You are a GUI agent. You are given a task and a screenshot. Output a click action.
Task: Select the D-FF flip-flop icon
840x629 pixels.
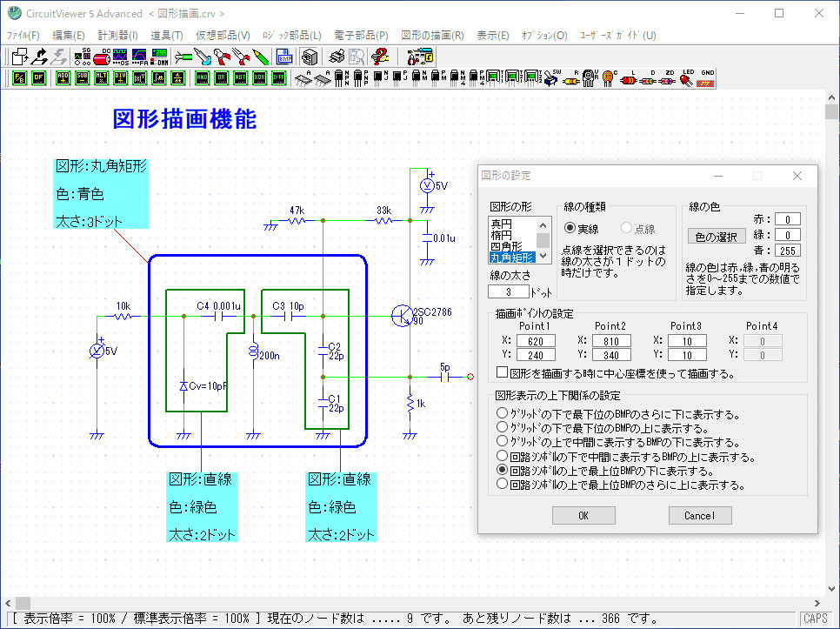pos(278,78)
